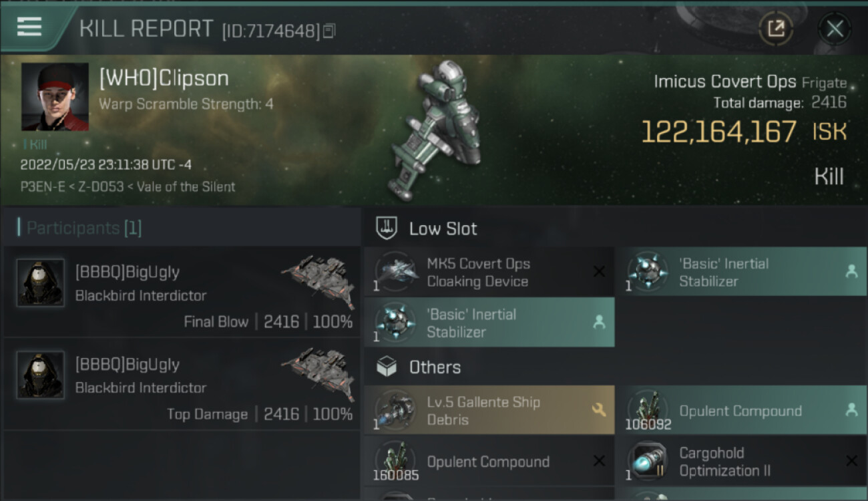Screen dimensions: 868x501
Task: Click the BigUgly Final Blow participant entry
Action: coord(181,292)
